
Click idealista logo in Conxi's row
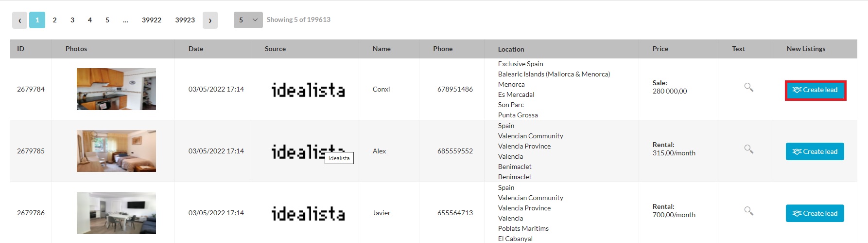pyautogui.click(x=308, y=90)
